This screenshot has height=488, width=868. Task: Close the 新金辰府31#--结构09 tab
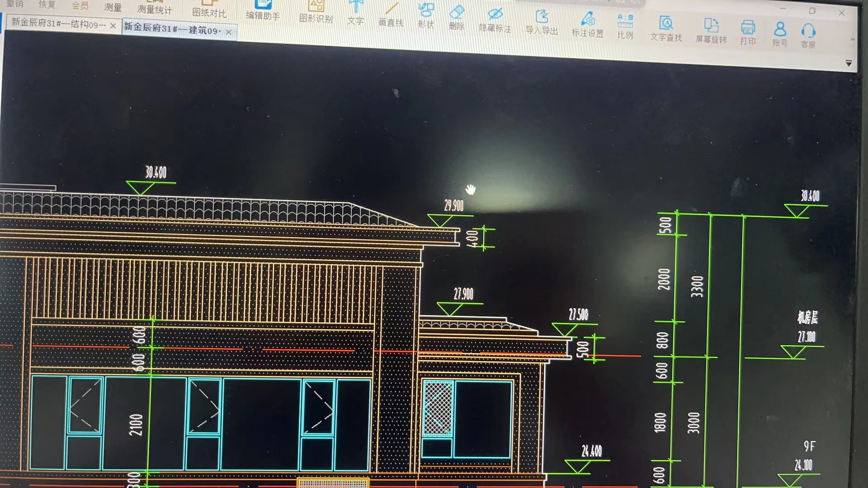point(113,26)
